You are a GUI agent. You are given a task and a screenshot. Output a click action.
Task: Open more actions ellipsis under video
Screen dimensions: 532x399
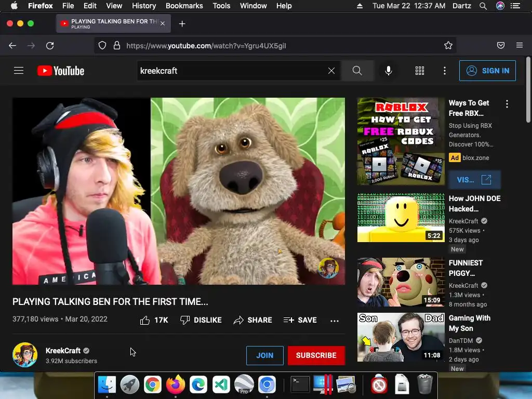coord(335,321)
